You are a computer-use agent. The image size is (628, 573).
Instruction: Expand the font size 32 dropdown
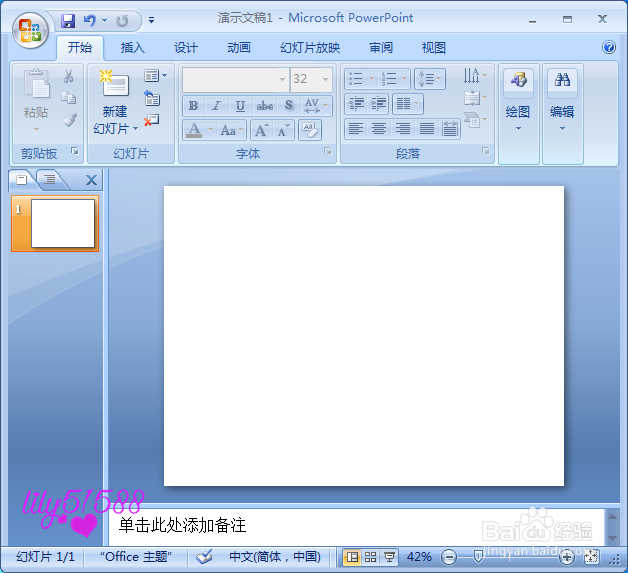coord(325,79)
